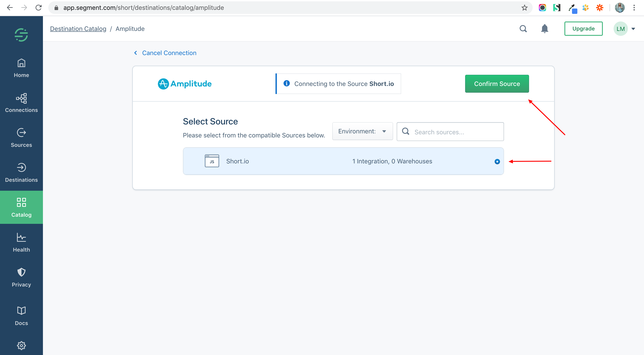Go to Connections in the sidebar
The image size is (644, 355).
click(21, 103)
